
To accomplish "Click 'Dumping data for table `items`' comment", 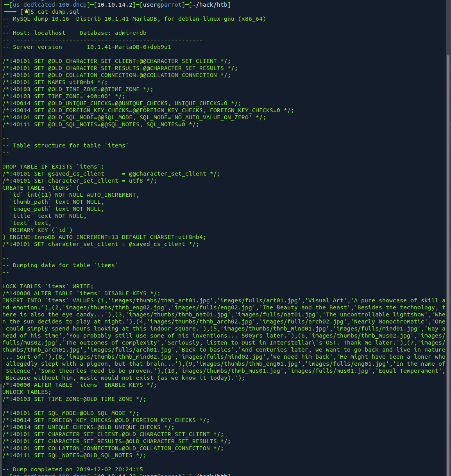I will (60, 265).
